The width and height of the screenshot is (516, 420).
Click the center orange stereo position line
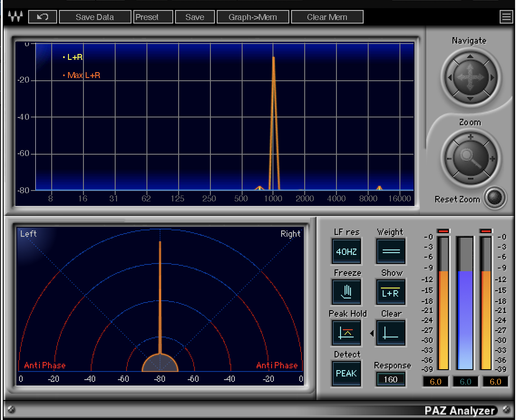(160, 298)
